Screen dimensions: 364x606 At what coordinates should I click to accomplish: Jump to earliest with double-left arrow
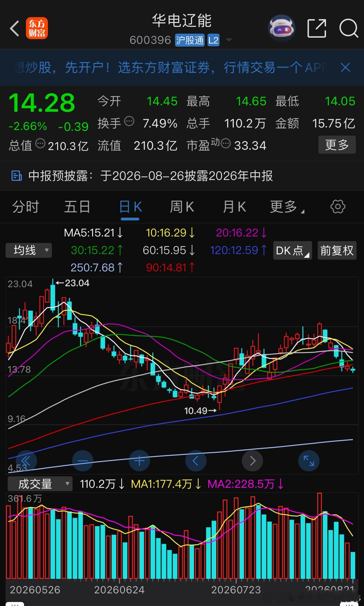[26, 461]
